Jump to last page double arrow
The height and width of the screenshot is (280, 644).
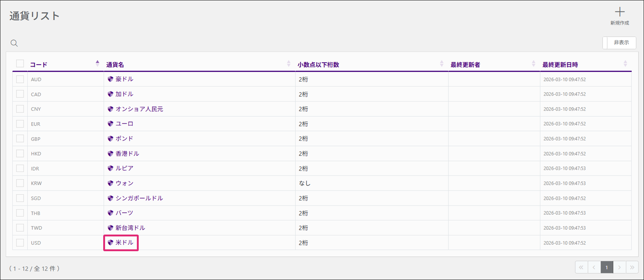[632, 267]
